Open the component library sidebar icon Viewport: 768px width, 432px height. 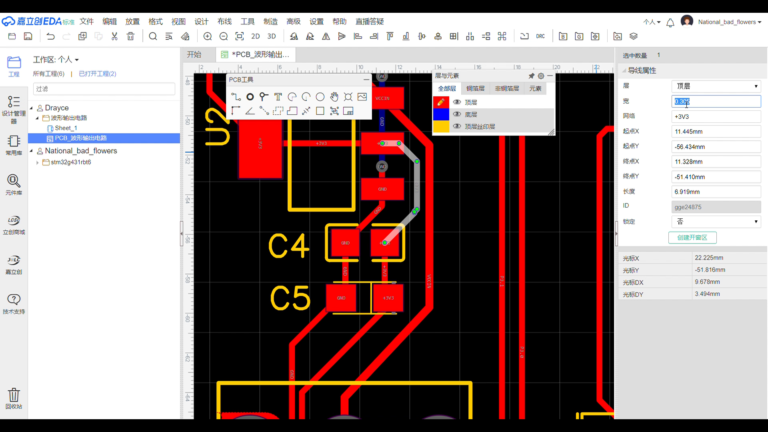point(14,185)
